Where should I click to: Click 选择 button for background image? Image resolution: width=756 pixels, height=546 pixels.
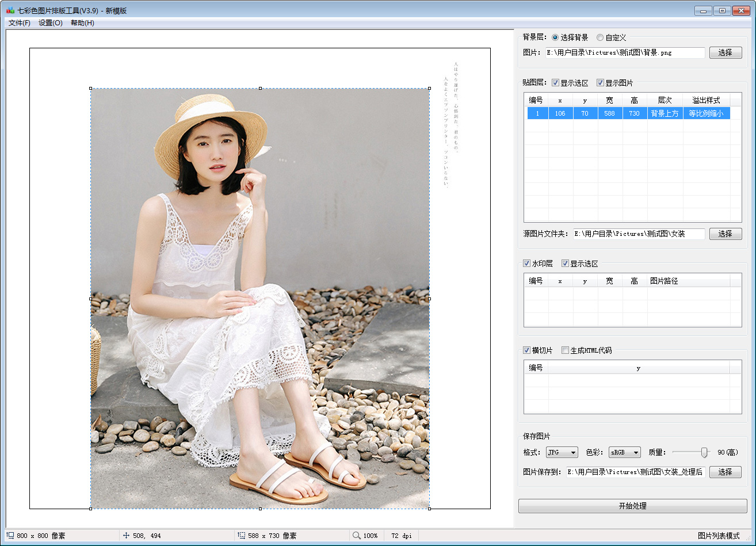pos(726,52)
